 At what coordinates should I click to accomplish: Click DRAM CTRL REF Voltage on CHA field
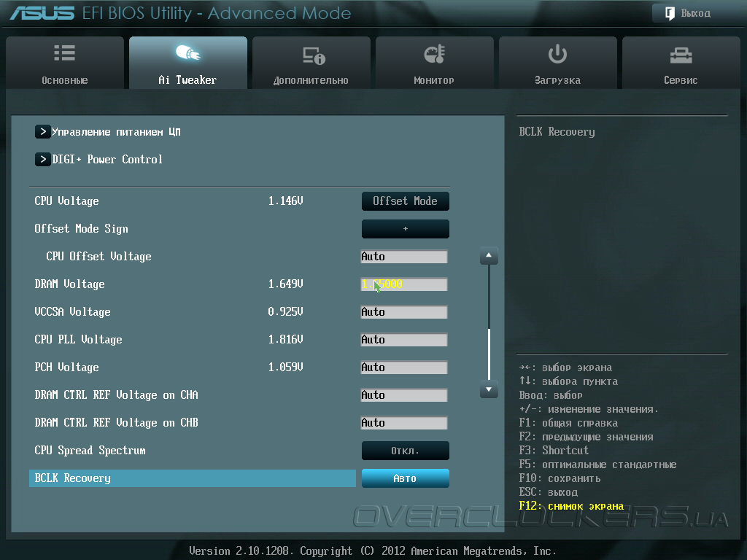tap(404, 394)
